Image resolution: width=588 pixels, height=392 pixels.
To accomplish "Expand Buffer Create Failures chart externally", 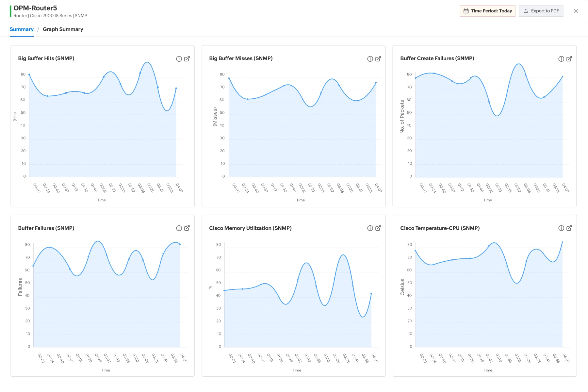I will coord(569,59).
